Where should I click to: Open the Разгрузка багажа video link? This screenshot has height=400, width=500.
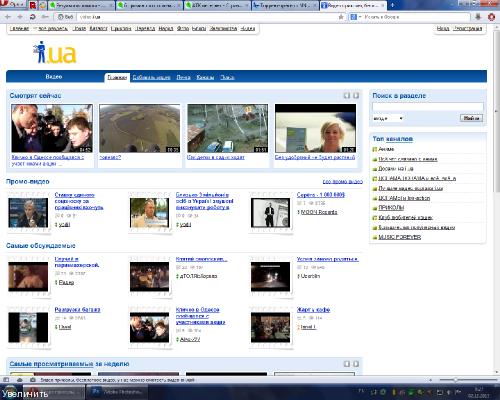click(x=77, y=310)
